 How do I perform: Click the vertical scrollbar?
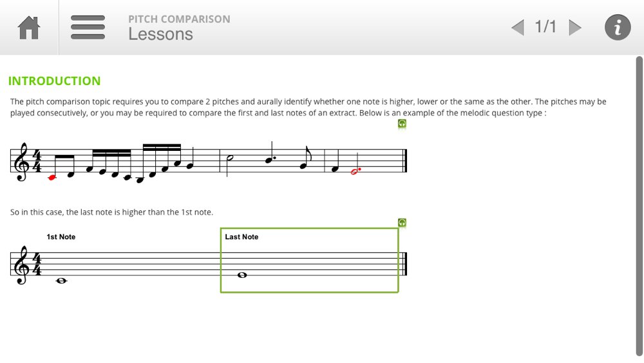pos(639,206)
